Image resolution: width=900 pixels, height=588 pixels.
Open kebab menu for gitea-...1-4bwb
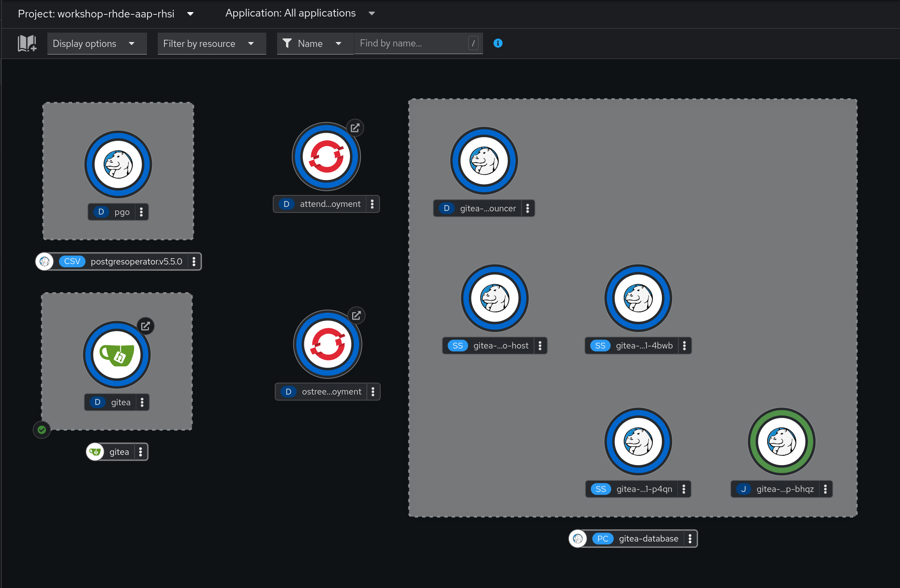tap(685, 345)
